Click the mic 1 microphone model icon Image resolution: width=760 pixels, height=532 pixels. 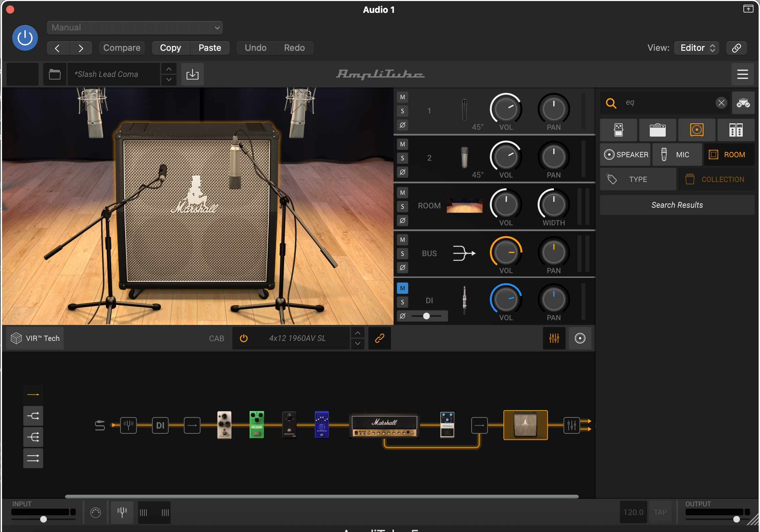pos(464,110)
